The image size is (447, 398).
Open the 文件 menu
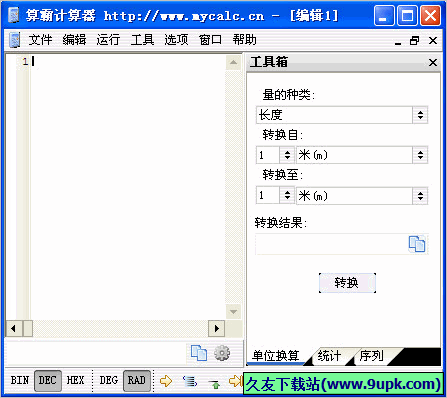coord(40,40)
